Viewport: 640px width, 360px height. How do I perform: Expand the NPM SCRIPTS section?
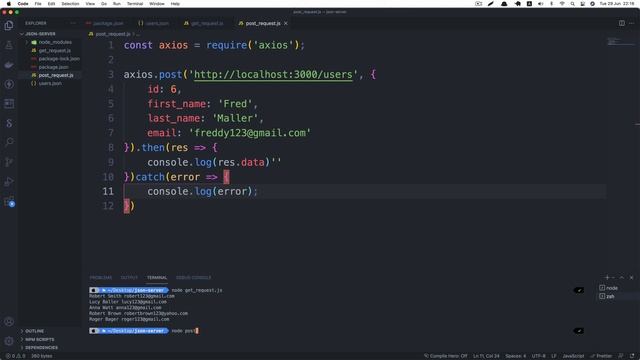coord(39,339)
